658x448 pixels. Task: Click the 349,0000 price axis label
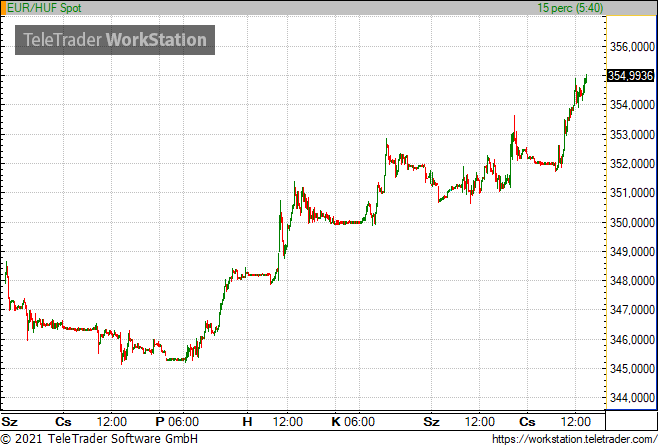coord(632,252)
